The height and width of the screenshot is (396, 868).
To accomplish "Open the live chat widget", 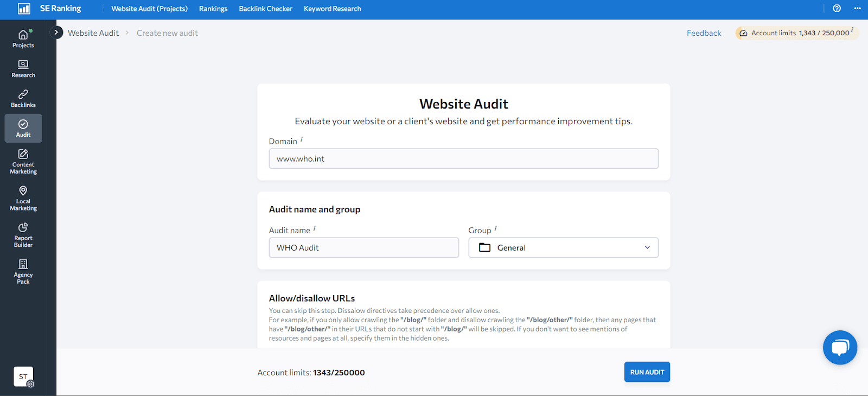I will tap(840, 348).
